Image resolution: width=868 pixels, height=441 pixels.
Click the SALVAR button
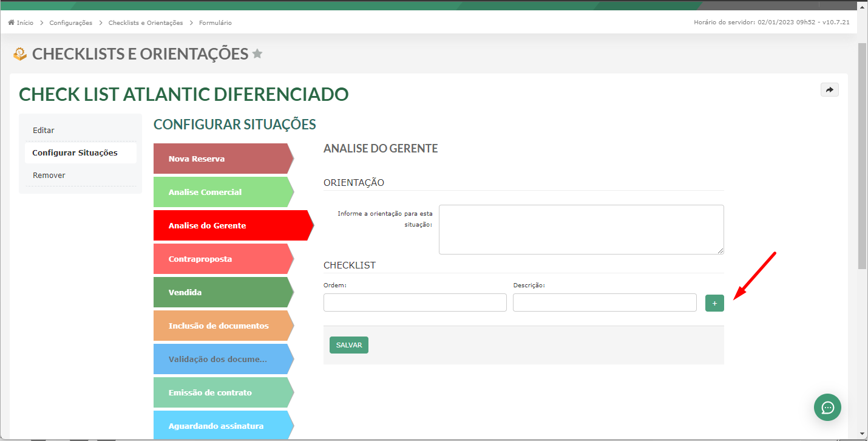click(349, 345)
